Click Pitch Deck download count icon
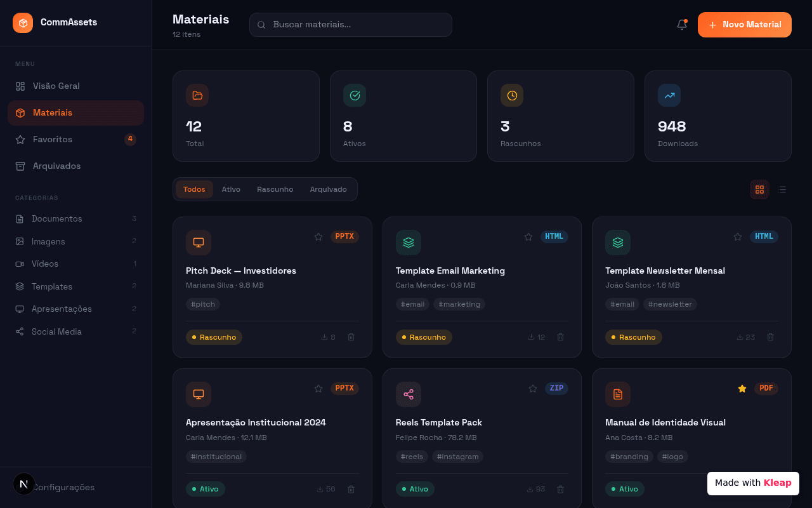This screenshot has width=812, height=508. [324, 337]
